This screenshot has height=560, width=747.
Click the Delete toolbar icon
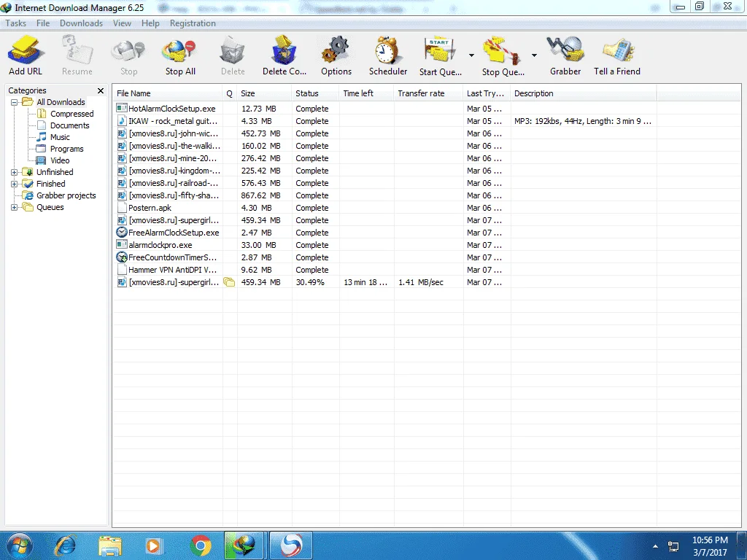[233, 50]
